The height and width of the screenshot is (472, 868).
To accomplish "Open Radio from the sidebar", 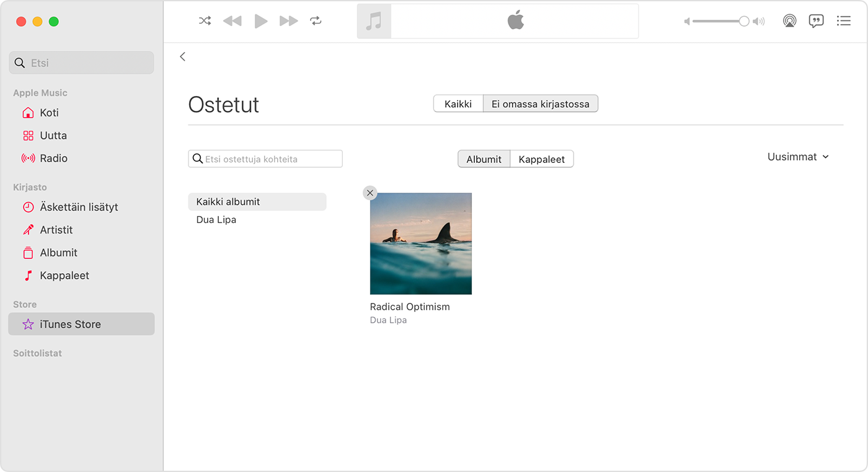I will coord(52,158).
